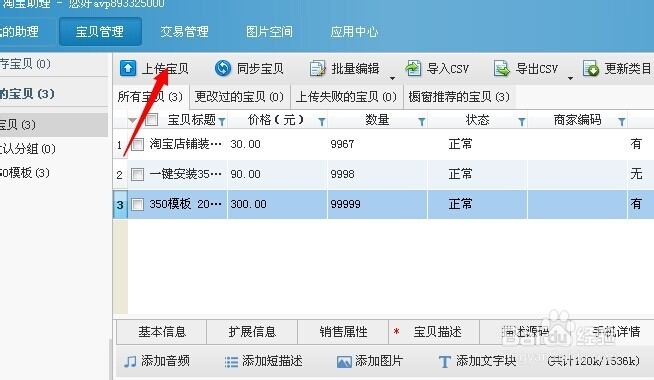Click the update category (更新类目) icon
The image size is (654, 380).
click(591, 68)
